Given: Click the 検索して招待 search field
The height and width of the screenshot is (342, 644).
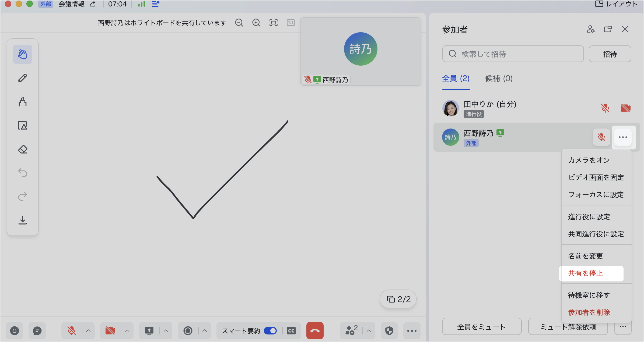Looking at the screenshot, I should (x=513, y=54).
